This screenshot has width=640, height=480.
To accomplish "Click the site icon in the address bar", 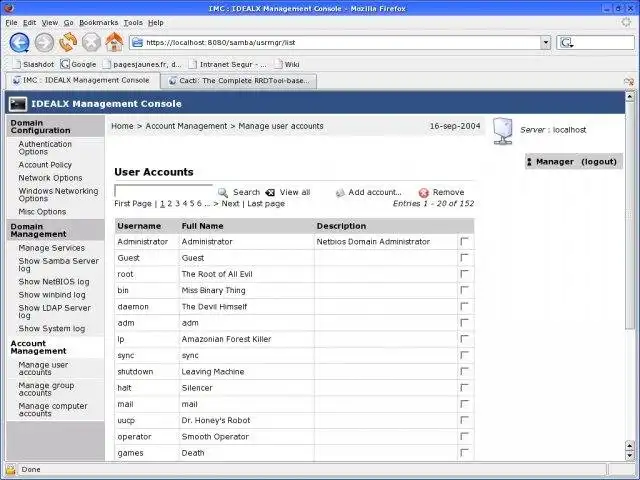I will pyautogui.click(x=138, y=42).
